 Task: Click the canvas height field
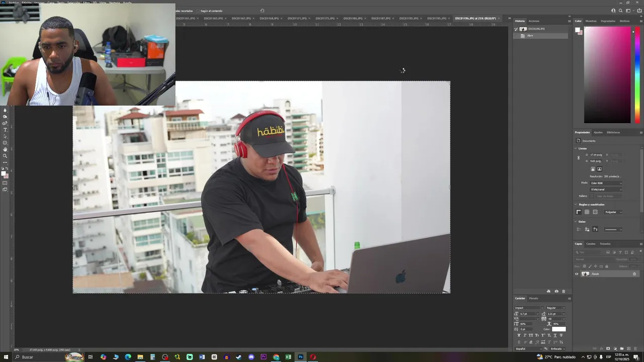point(596,161)
